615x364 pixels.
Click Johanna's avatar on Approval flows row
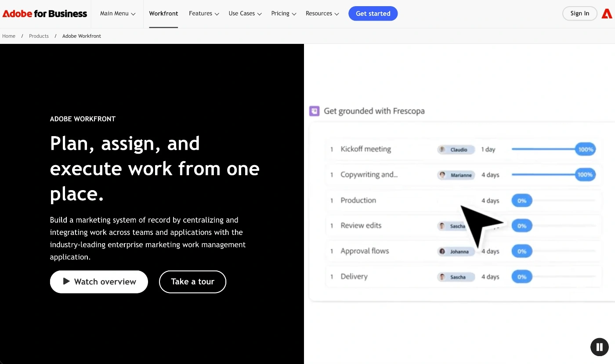point(443,251)
